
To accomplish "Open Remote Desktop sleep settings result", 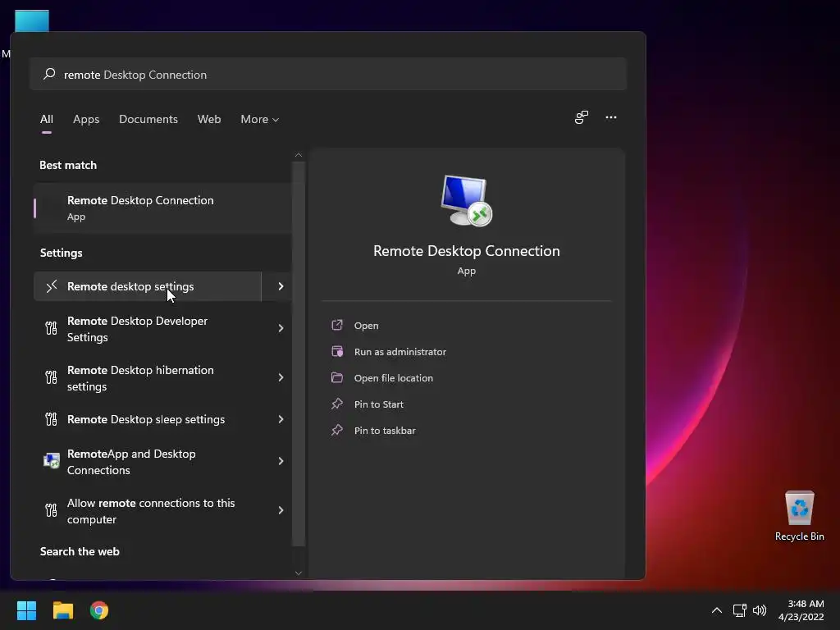I will (x=148, y=419).
